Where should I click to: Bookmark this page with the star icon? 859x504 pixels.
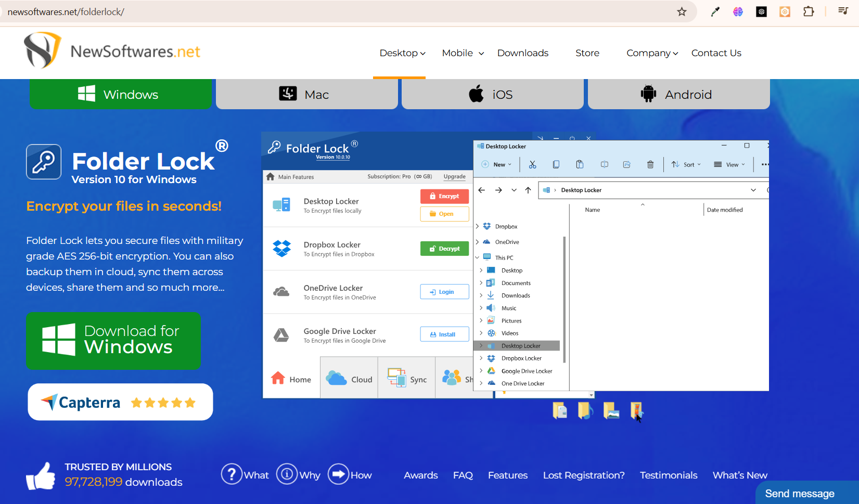coord(682,11)
